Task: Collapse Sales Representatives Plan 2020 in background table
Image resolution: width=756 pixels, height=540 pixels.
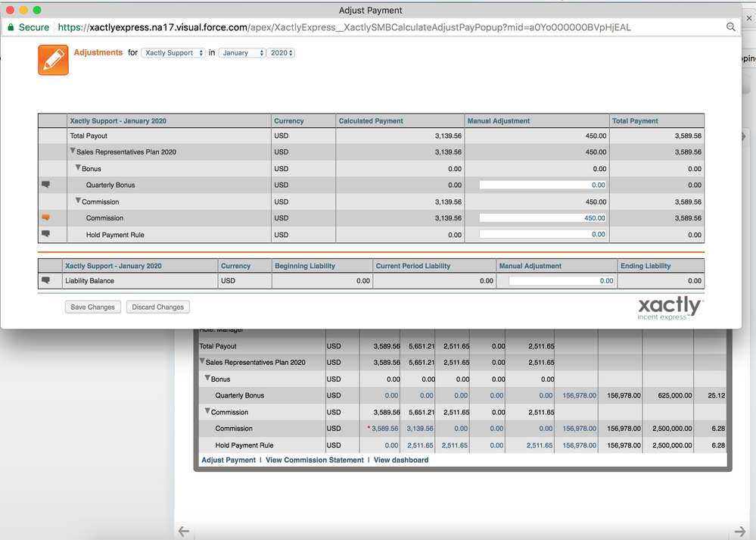Action: coord(202,361)
